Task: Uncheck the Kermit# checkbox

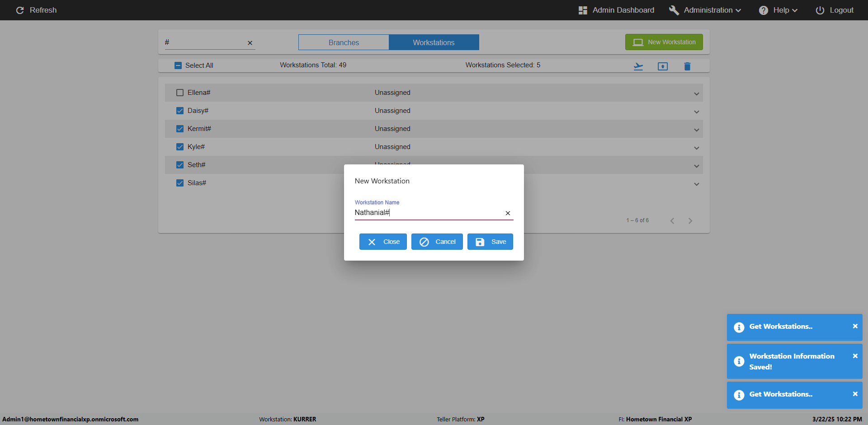Action: [180, 129]
